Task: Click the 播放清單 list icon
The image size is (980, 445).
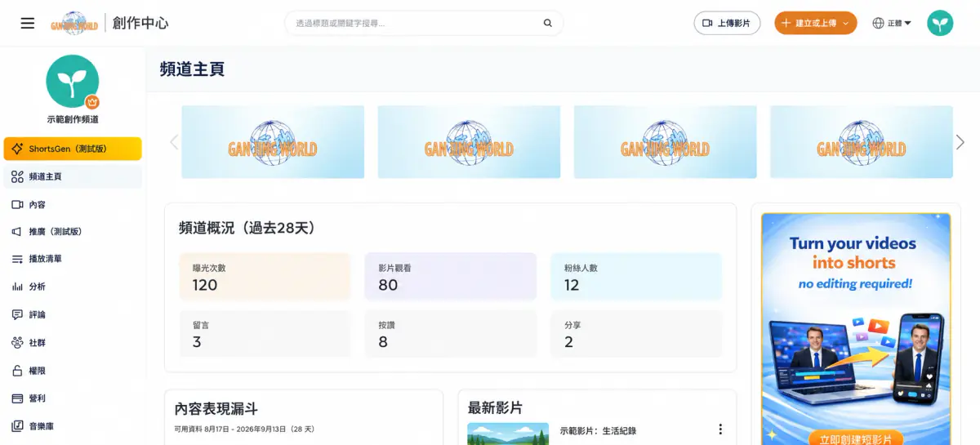Action: [x=17, y=259]
